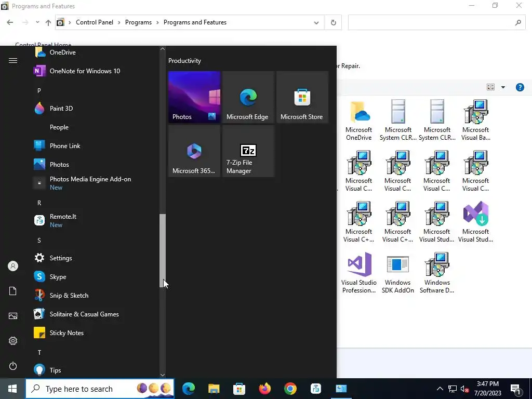Show hidden system tray icons
Screen dimensions: 532x399
tap(440, 389)
